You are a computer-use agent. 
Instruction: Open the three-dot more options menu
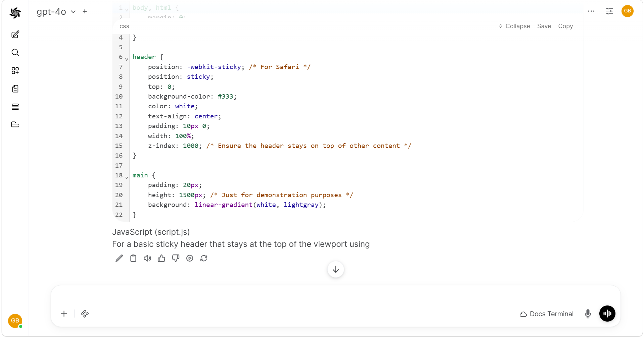[591, 11]
